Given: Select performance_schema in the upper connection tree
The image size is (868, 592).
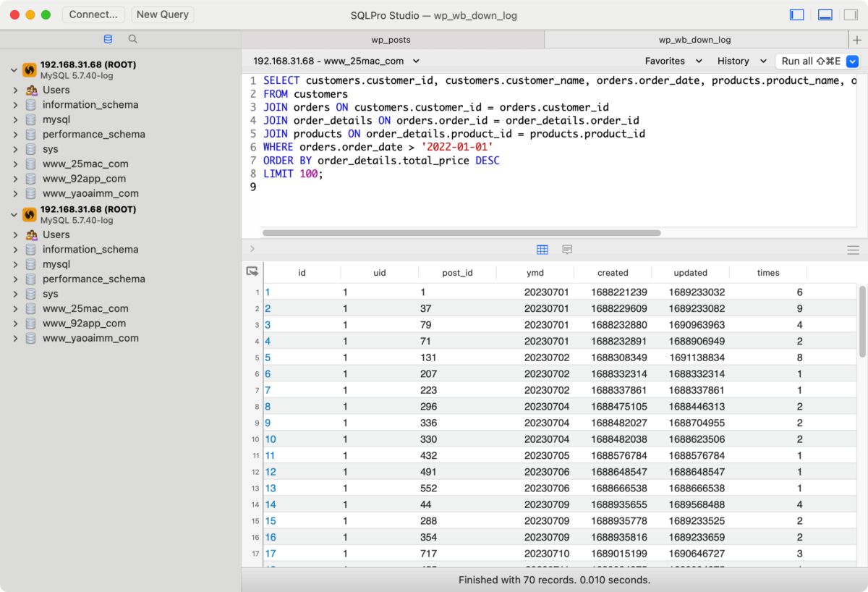Looking at the screenshot, I should [x=94, y=134].
